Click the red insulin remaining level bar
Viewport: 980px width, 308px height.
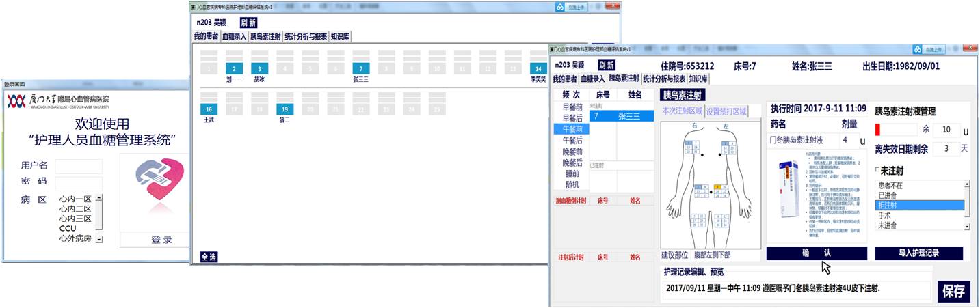point(877,130)
